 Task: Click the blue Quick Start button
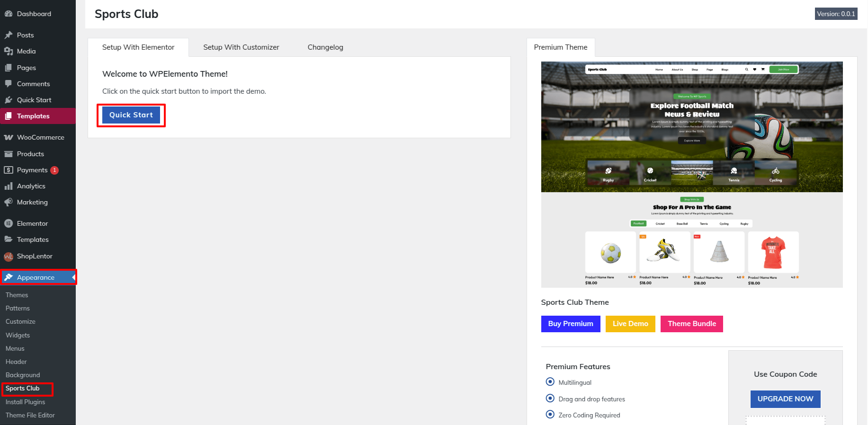pyautogui.click(x=131, y=115)
